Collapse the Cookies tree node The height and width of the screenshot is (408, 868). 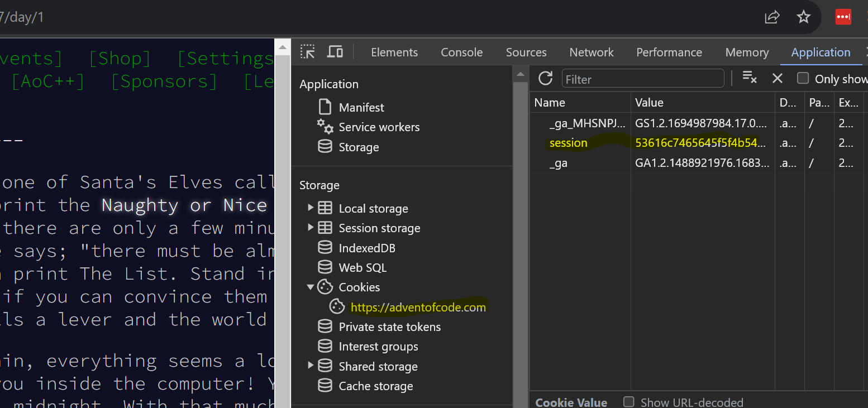(311, 287)
